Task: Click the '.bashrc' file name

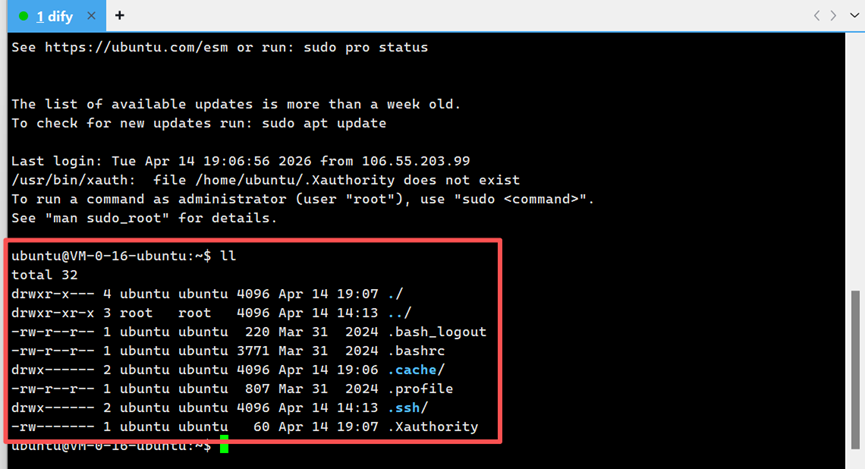Action: point(416,351)
